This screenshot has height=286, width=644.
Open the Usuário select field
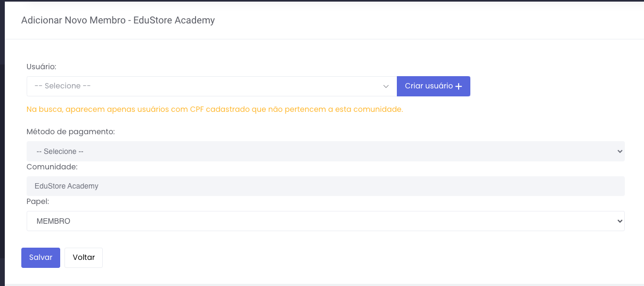click(211, 86)
